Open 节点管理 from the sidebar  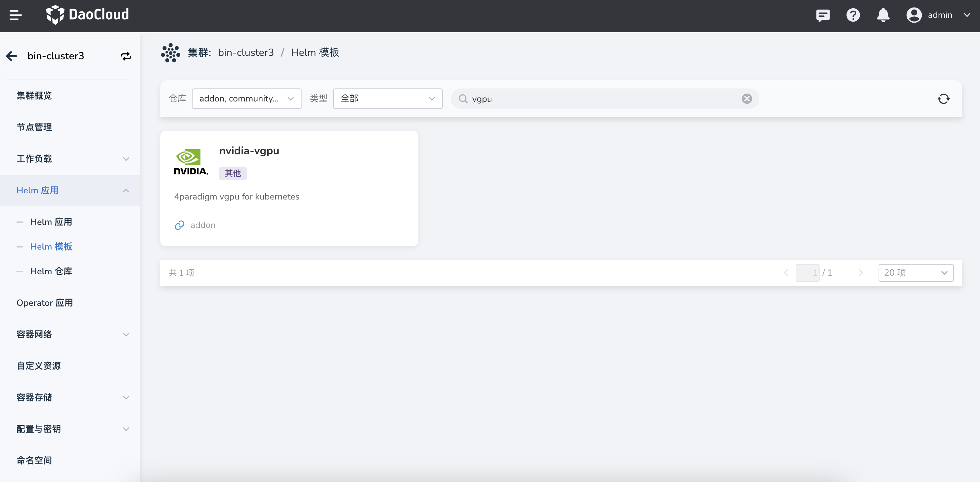(x=34, y=127)
